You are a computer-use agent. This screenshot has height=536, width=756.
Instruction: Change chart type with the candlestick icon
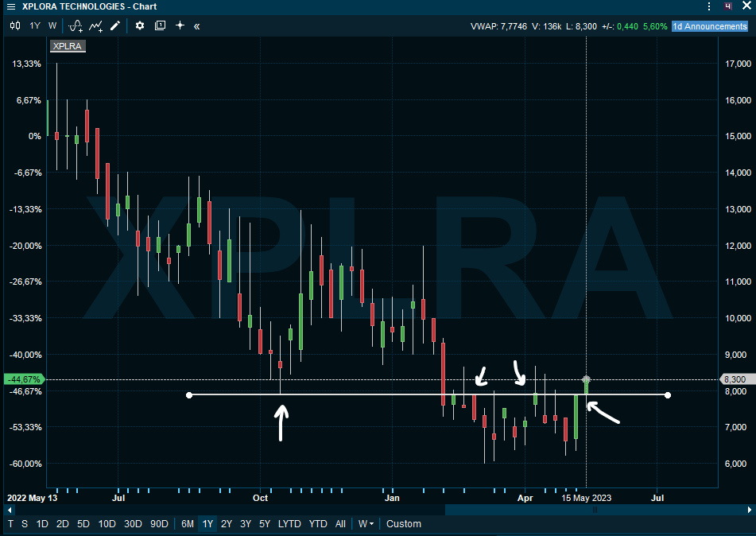point(15,25)
